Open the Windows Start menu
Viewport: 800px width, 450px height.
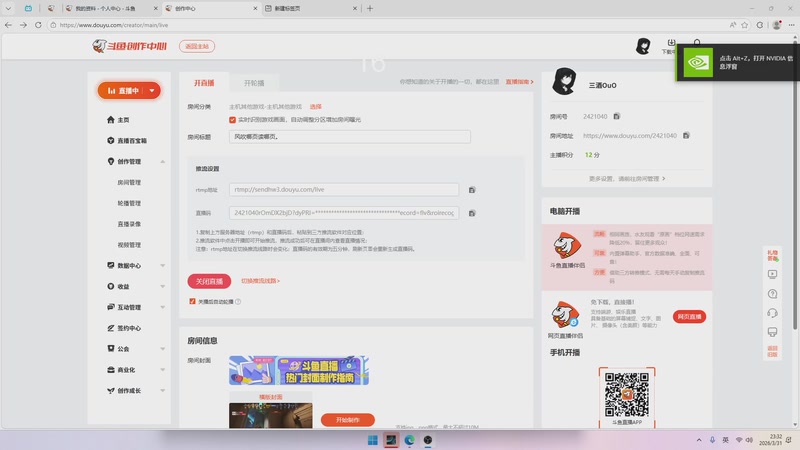(373, 440)
